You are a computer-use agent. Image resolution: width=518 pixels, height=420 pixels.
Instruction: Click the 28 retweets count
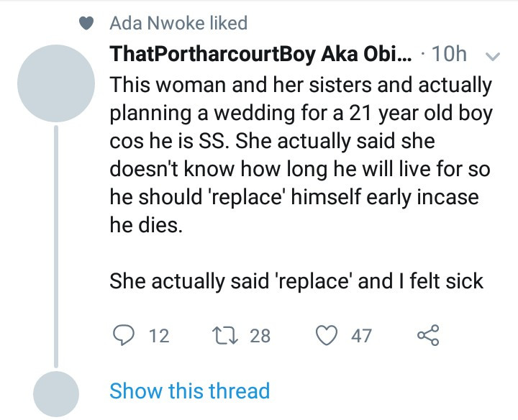[260, 335]
